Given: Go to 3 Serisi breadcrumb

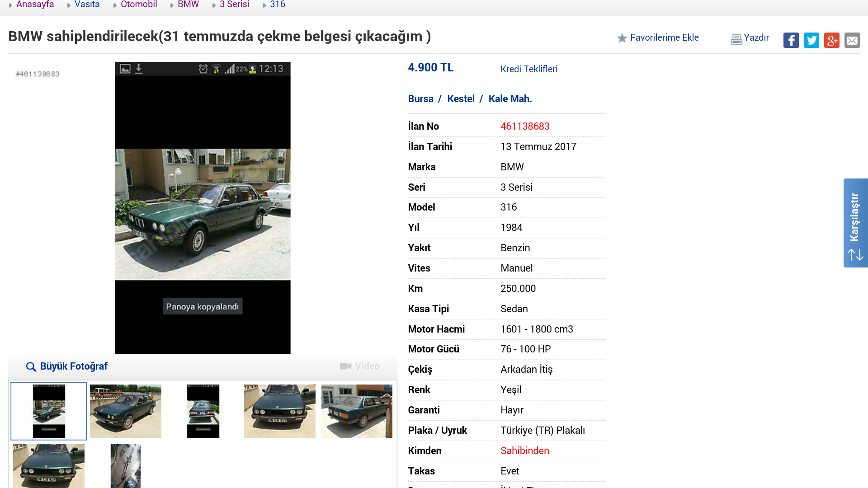Looking at the screenshot, I should pyautogui.click(x=234, y=5).
